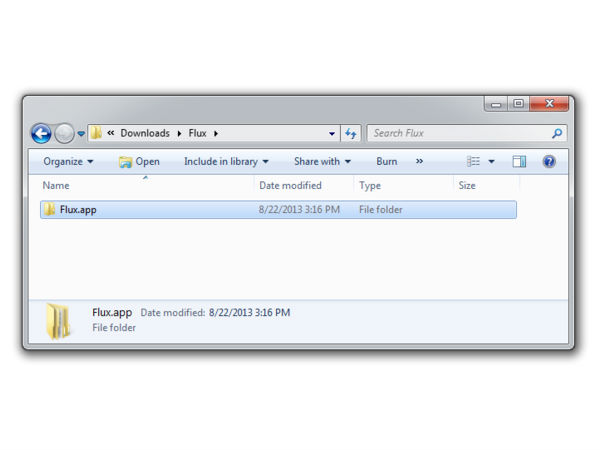This screenshot has width=600, height=450.
Task: Click the search magnifier icon
Action: click(557, 133)
